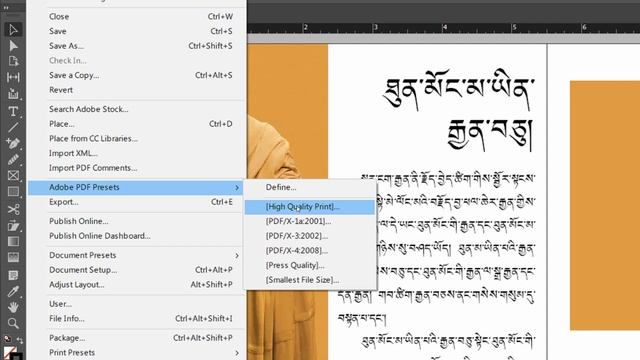The width and height of the screenshot is (640, 360).
Task: Select the Scissors tool
Action: click(13, 209)
